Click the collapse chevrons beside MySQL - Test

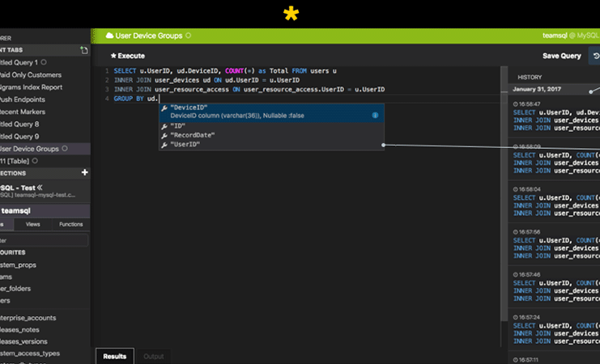tap(40, 188)
